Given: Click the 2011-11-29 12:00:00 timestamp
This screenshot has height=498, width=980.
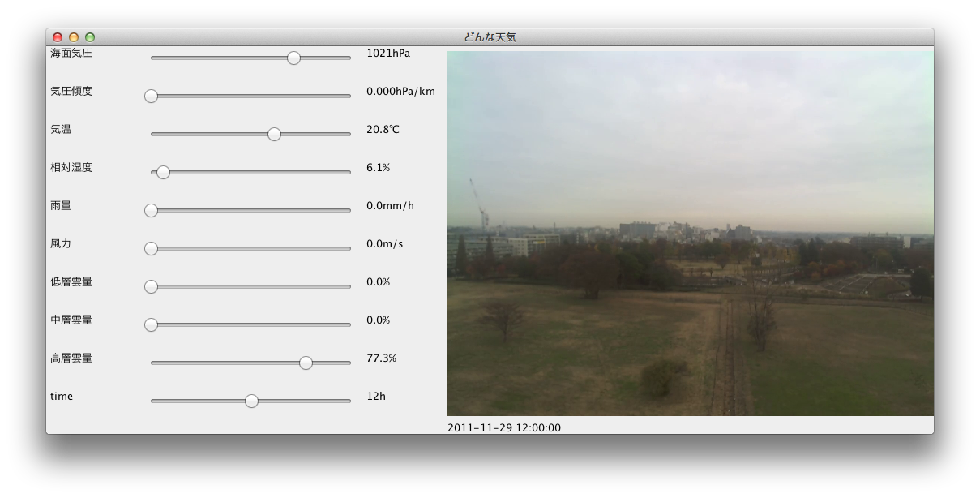Looking at the screenshot, I should [x=504, y=427].
